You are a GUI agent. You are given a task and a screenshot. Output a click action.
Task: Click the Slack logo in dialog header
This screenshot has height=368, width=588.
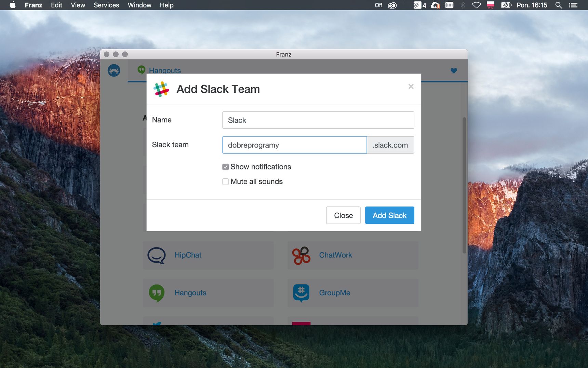pos(161,89)
